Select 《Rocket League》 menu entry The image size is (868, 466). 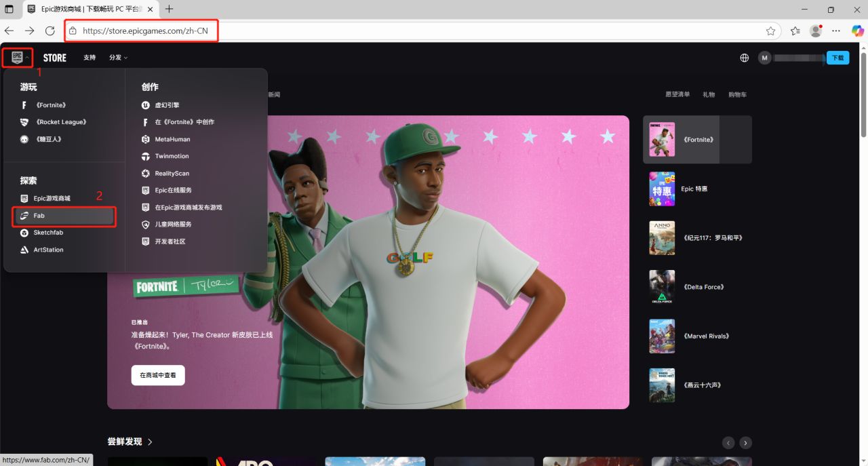(x=61, y=122)
